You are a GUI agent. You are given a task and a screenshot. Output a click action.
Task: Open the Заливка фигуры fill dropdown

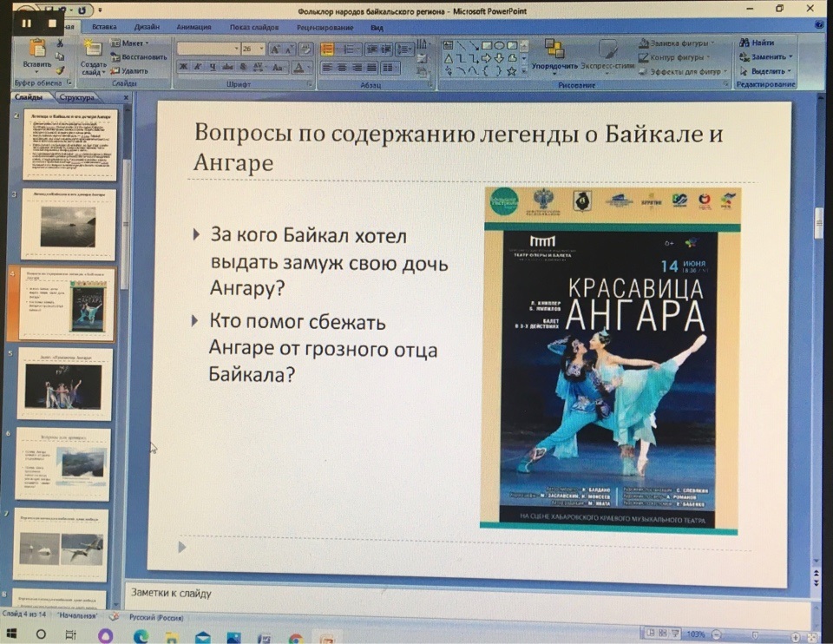[x=682, y=43]
